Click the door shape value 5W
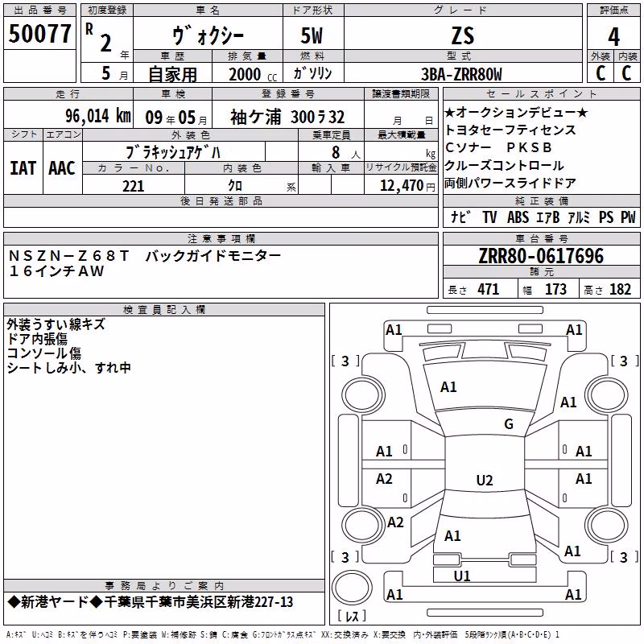 tap(312, 35)
